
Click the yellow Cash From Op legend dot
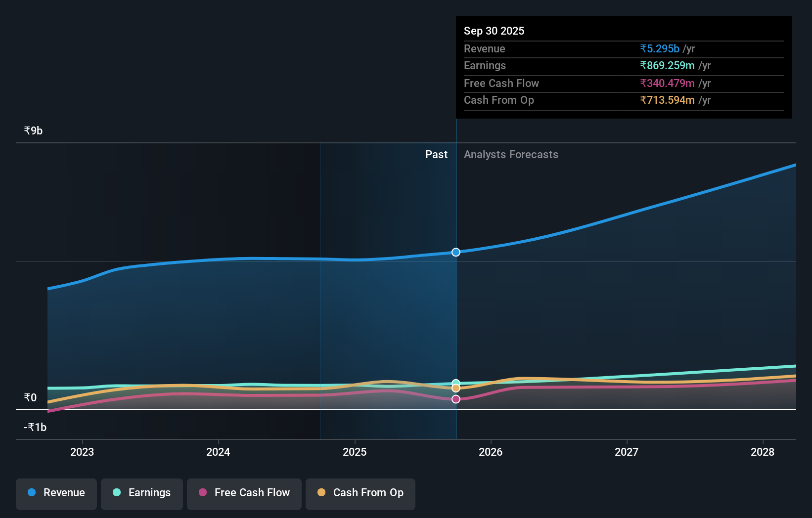click(322, 493)
